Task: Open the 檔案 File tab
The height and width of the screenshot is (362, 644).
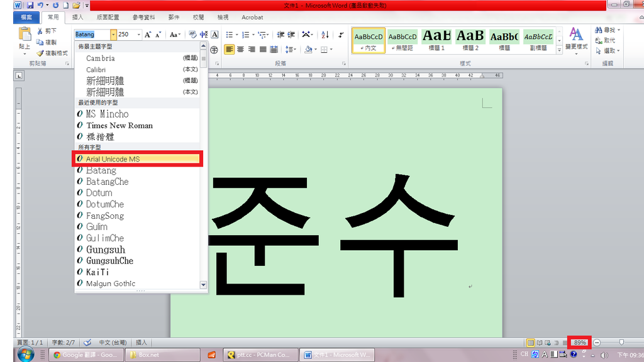Action: [x=26, y=17]
